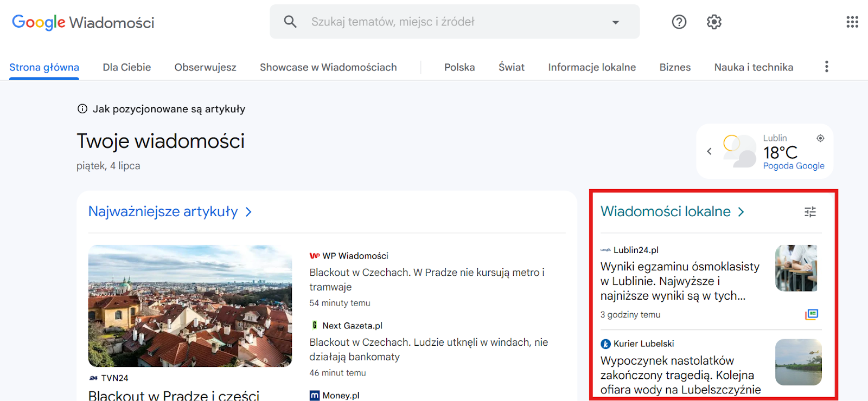Click the '3 godziny temu' timestamp
The height and width of the screenshot is (401, 868).
pos(630,315)
